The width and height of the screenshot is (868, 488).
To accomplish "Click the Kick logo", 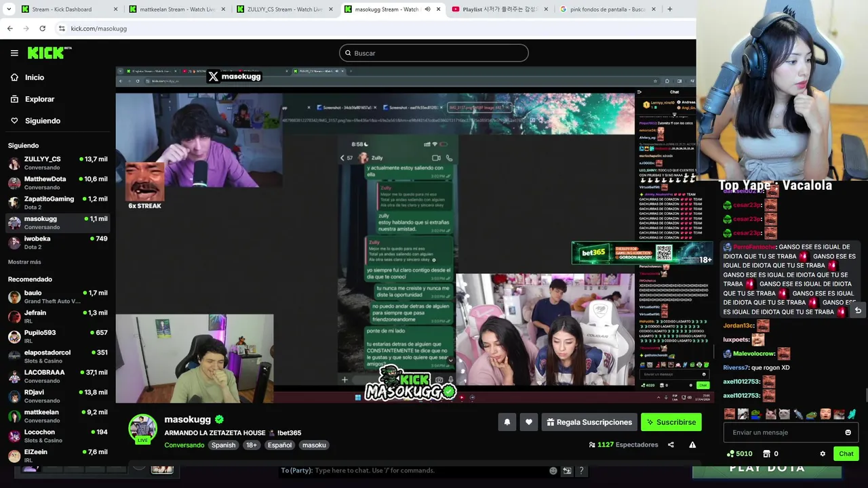I will [49, 53].
